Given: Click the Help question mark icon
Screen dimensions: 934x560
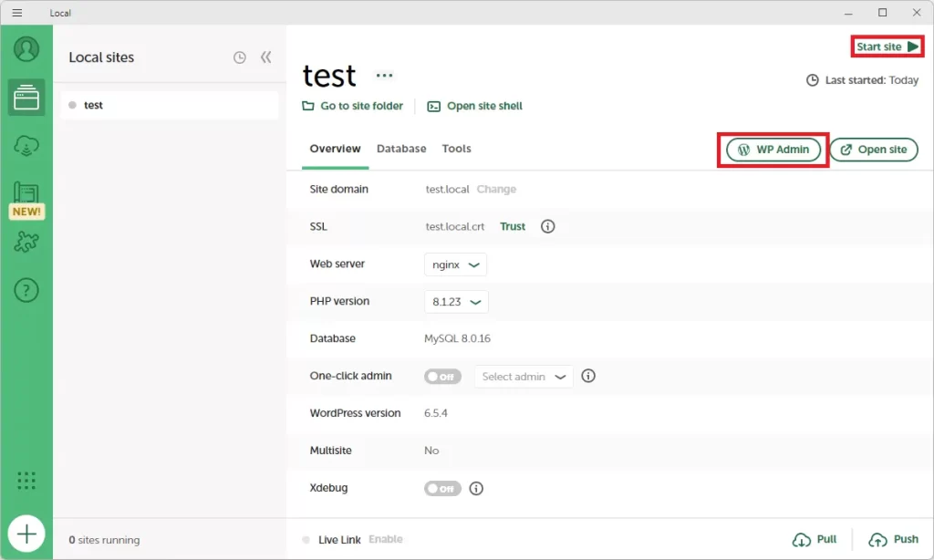Looking at the screenshot, I should coord(26,291).
